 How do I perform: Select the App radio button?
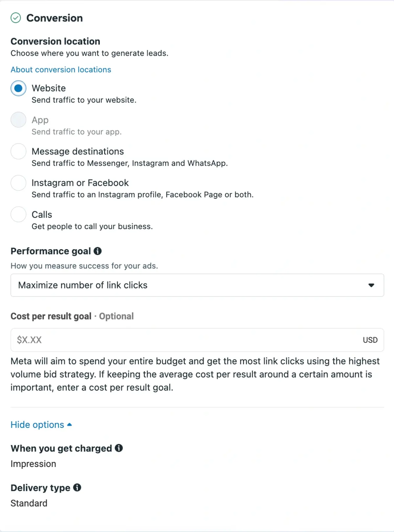pyautogui.click(x=18, y=120)
